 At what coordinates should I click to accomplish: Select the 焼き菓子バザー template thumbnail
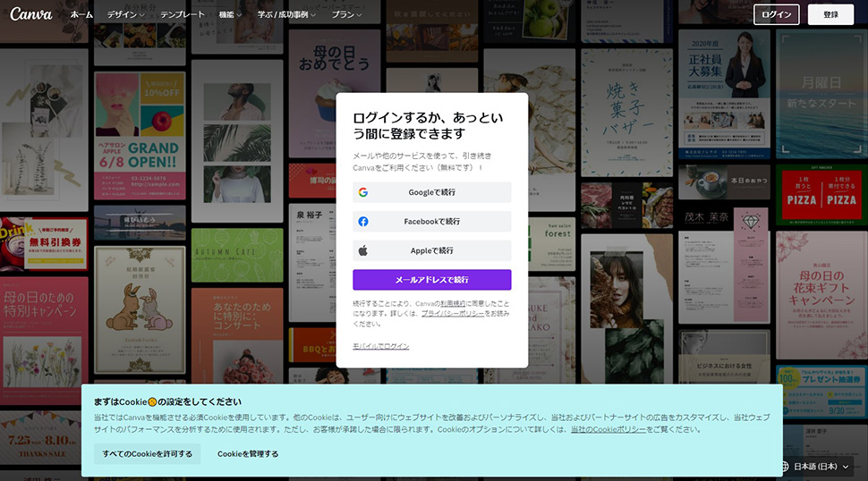626,113
